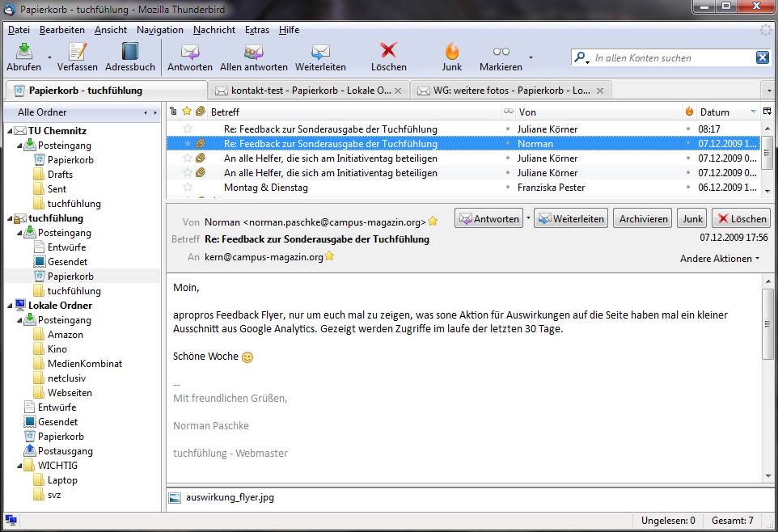Click the star next to kern@campus-magazin.org
The width and height of the screenshot is (778, 532).
(329, 256)
